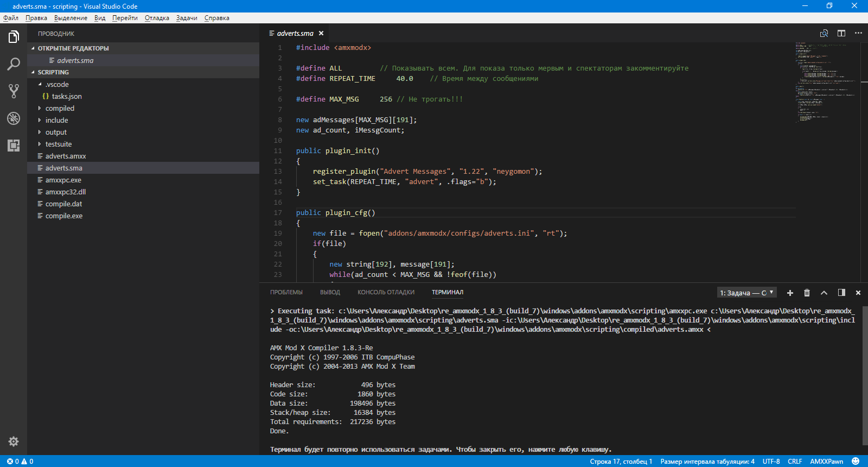This screenshot has height=467, width=868.
Task: Open the Extensions view
Action: point(14,146)
